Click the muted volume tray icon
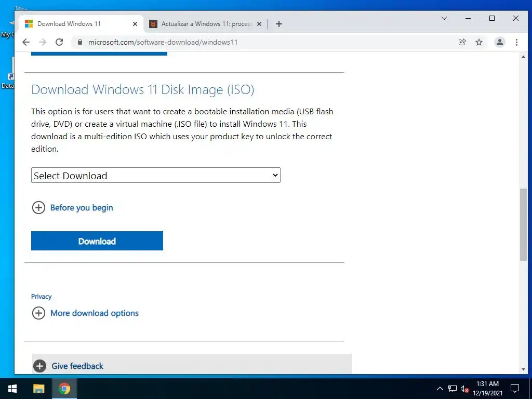 click(x=464, y=389)
